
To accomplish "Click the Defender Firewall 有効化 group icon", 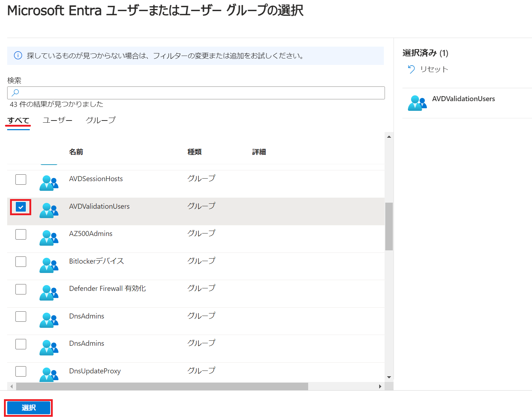I will [49, 293].
